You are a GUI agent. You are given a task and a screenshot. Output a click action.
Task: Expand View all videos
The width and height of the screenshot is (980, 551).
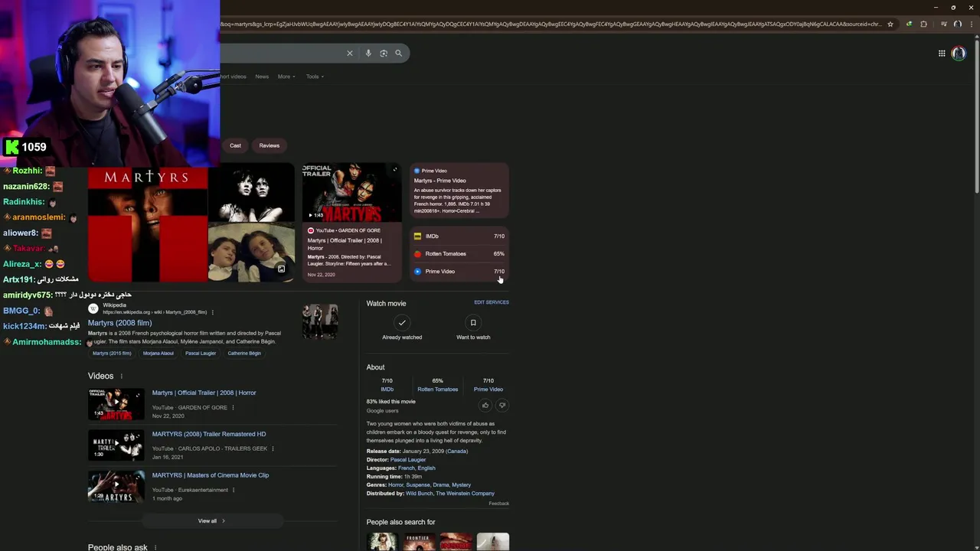pyautogui.click(x=212, y=521)
